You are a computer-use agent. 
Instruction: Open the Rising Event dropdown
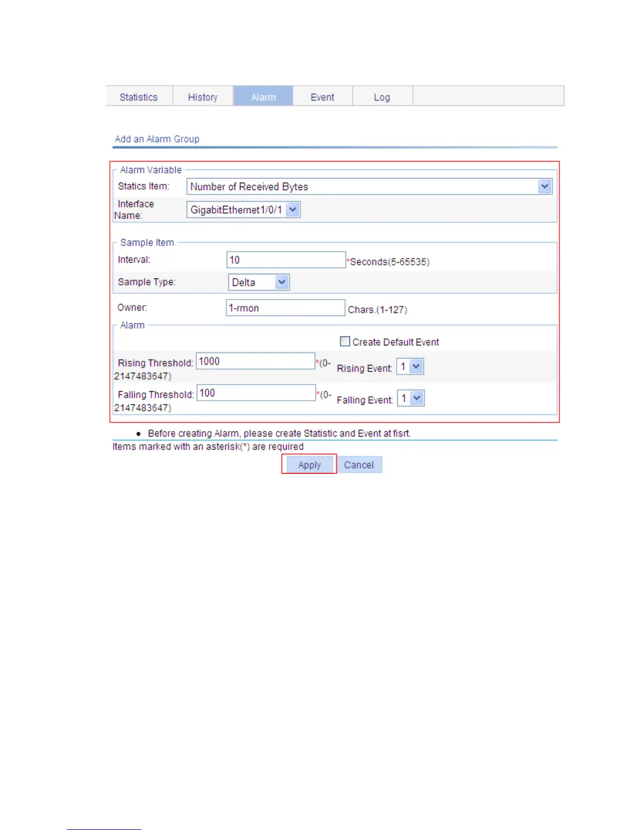[410, 366]
